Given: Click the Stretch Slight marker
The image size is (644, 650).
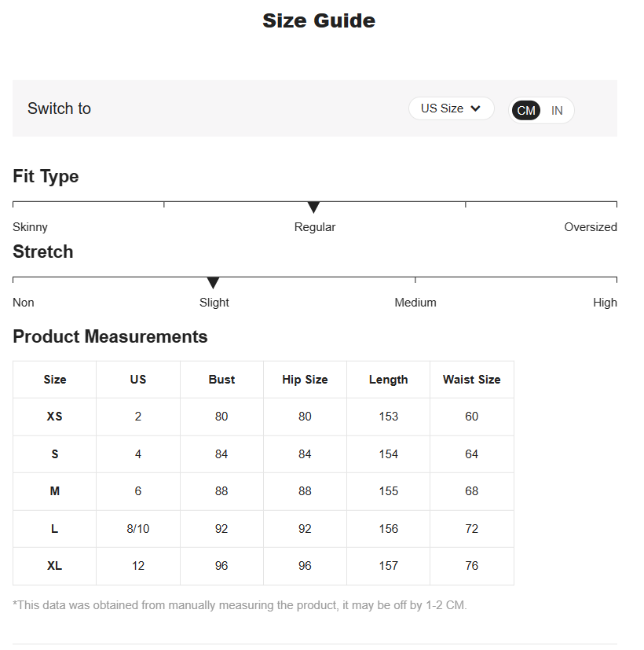Looking at the screenshot, I should 213,283.
